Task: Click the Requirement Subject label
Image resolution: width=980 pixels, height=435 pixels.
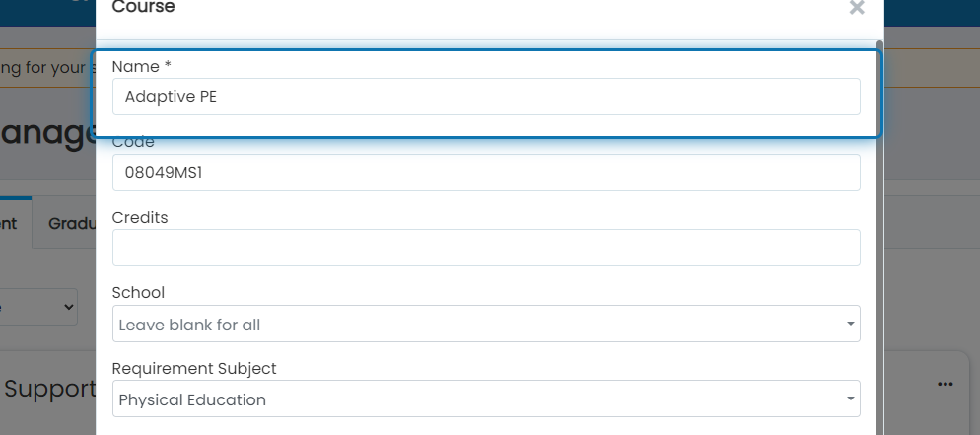Action: pos(194,368)
